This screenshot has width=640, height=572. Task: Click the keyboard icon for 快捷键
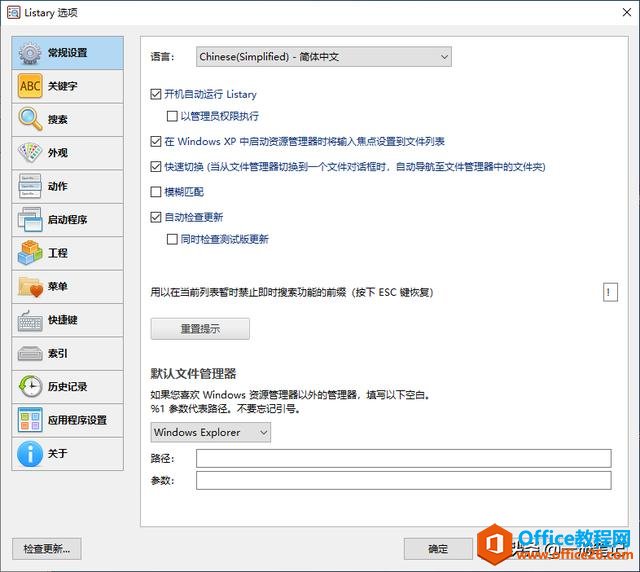point(30,320)
